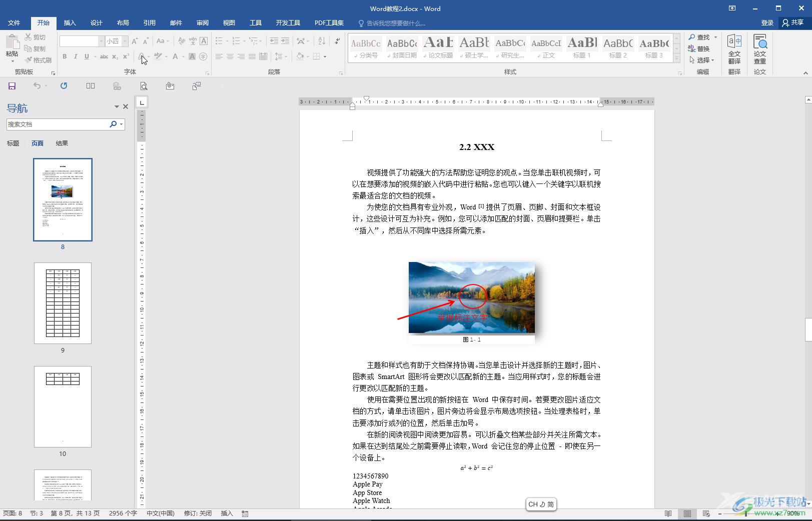
Task: Open the borders dropdown arrow
Action: (x=325, y=56)
